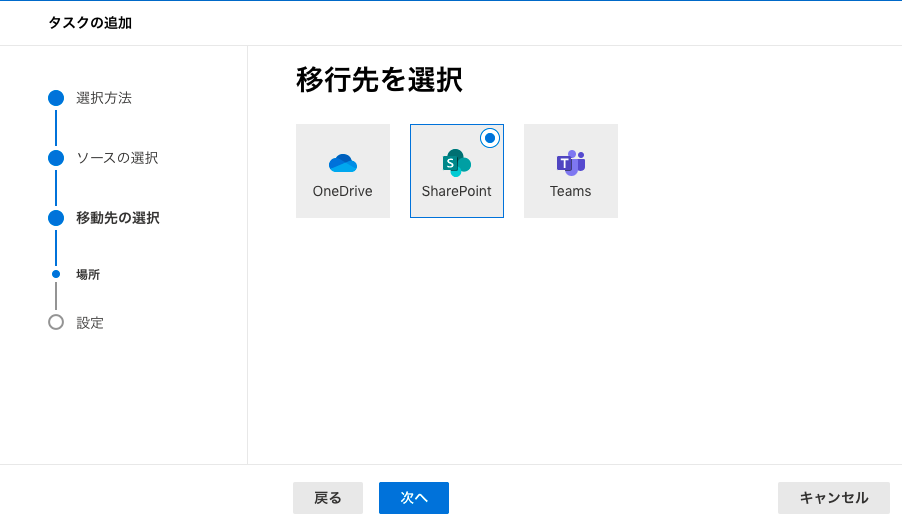Cancel with the キャンセル button
The image size is (902, 529).
[834, 498]
